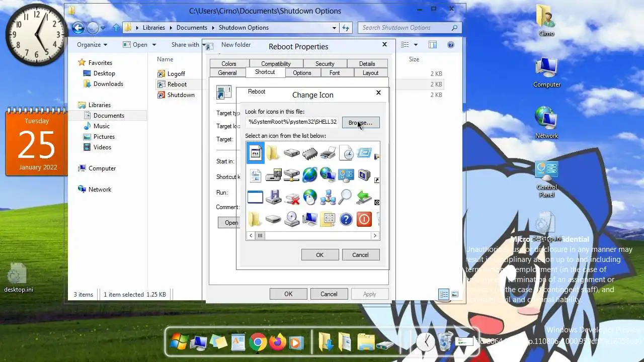Choose the selected program window icon
The width and height of the screenshot is (644, 362).
(255, 153)
